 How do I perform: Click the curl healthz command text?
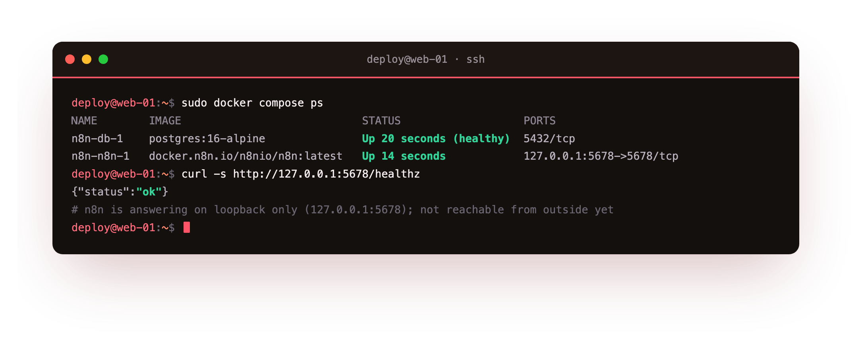tap(301, 174)
